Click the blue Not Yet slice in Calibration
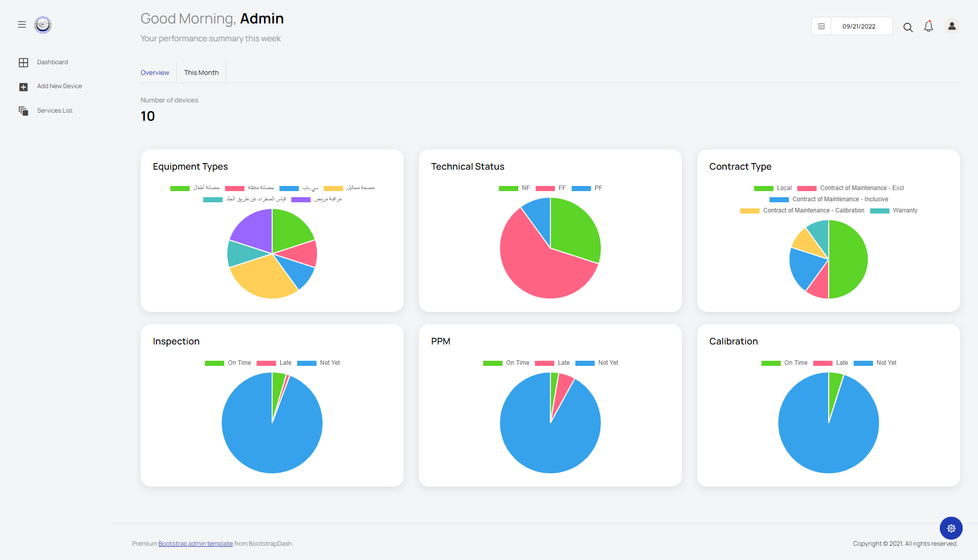 coord(829,438)
